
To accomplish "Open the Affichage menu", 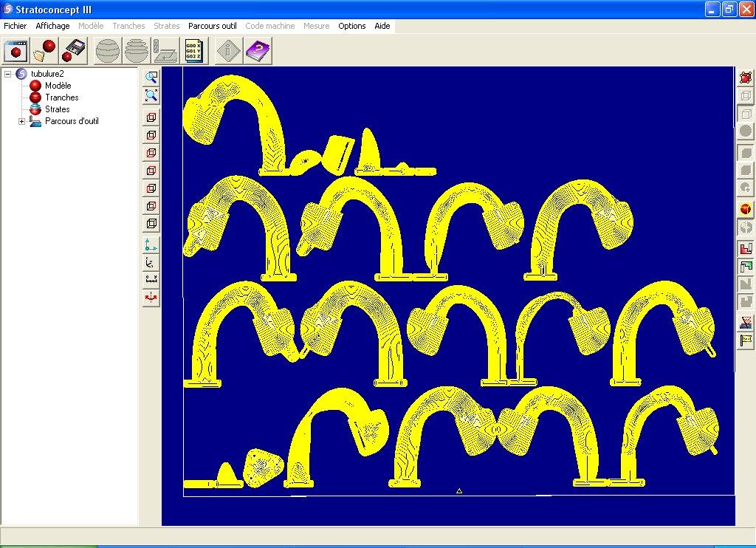I will click(52, 26).
